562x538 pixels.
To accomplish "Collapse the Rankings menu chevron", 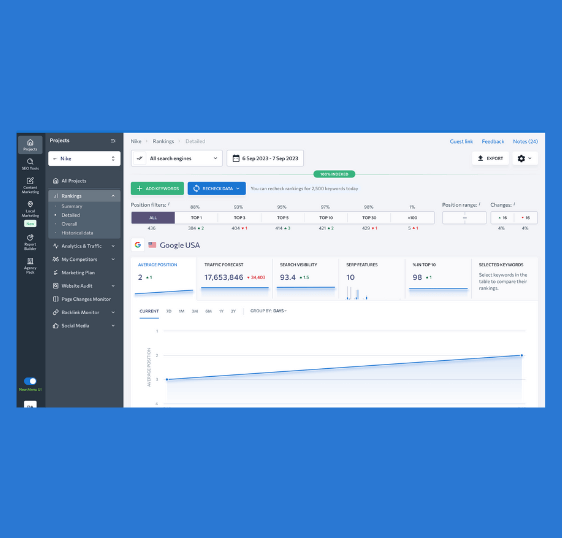I will point(113,196).
